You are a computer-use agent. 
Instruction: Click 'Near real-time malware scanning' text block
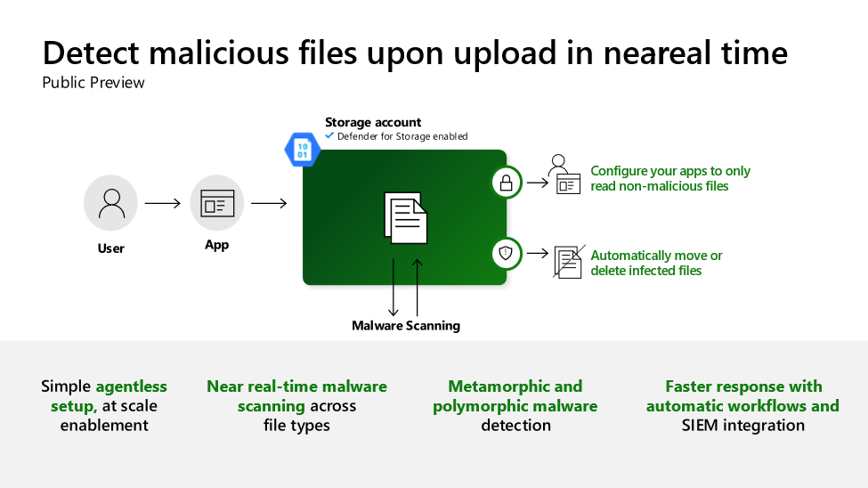pyautogui.click(x=296, y=405)
